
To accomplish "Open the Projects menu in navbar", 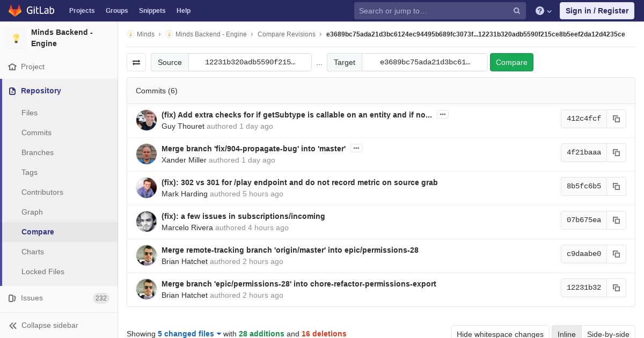I will tap(82, 11).
